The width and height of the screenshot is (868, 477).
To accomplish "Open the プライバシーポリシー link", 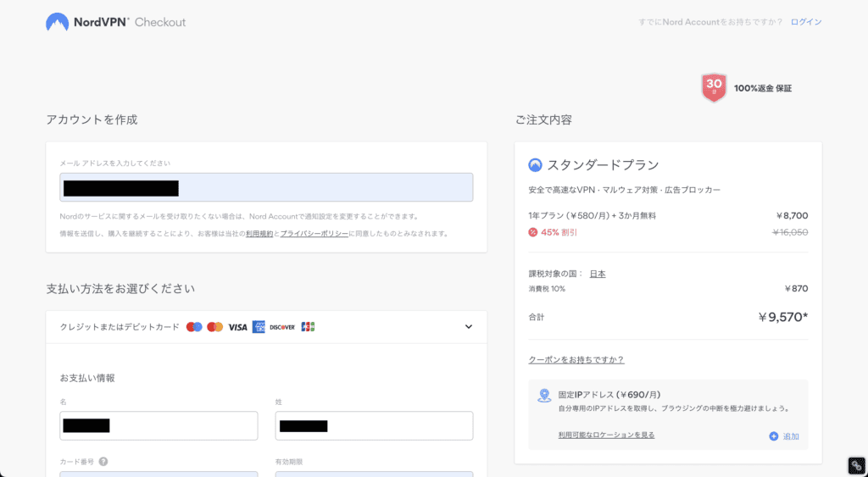I will pos(314,234).
